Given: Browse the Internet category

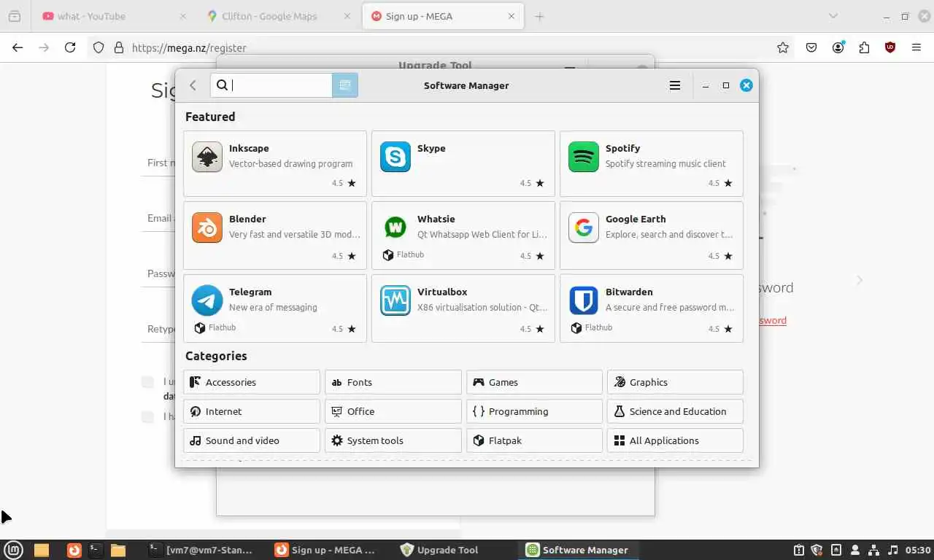Looking at the screenshot, I should pyautogui.click(x=252, y=411).
